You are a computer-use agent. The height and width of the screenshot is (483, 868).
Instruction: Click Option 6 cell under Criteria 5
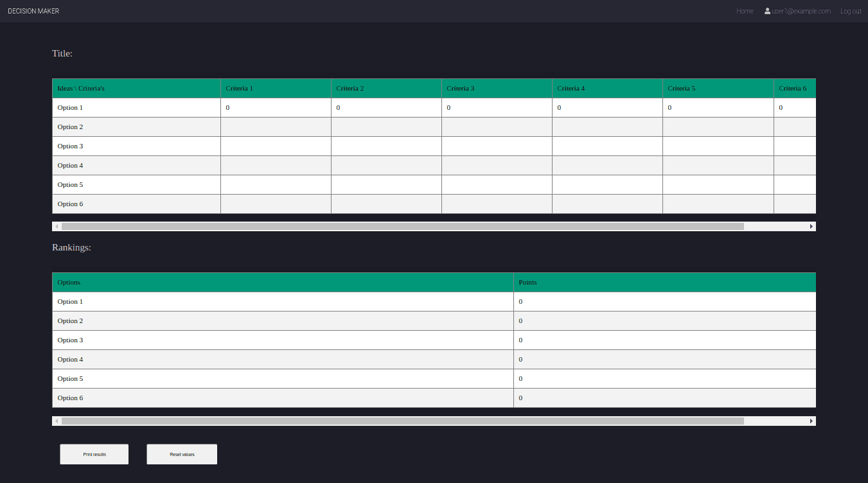pos(718,204)
